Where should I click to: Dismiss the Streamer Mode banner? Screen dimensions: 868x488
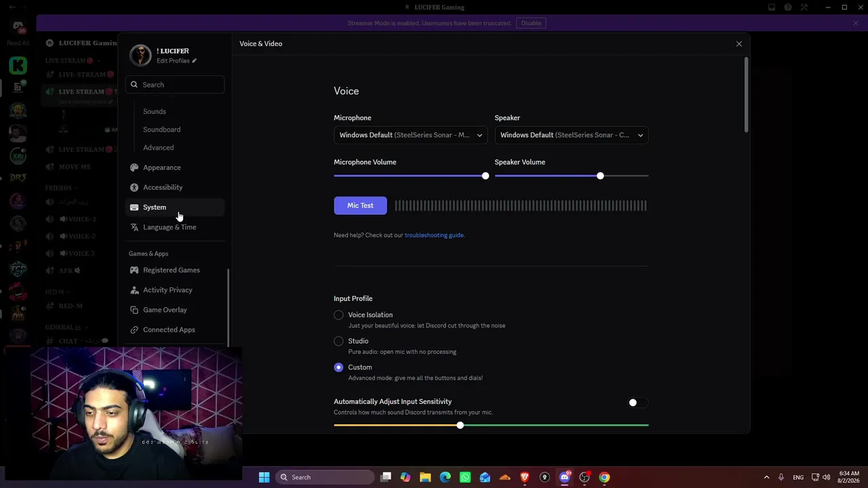(856, 23)
